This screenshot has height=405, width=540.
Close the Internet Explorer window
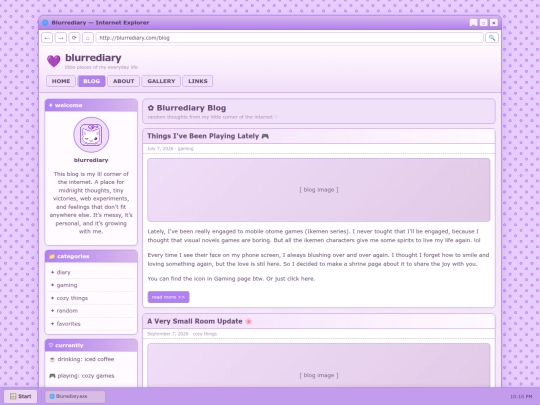[494, 23]
